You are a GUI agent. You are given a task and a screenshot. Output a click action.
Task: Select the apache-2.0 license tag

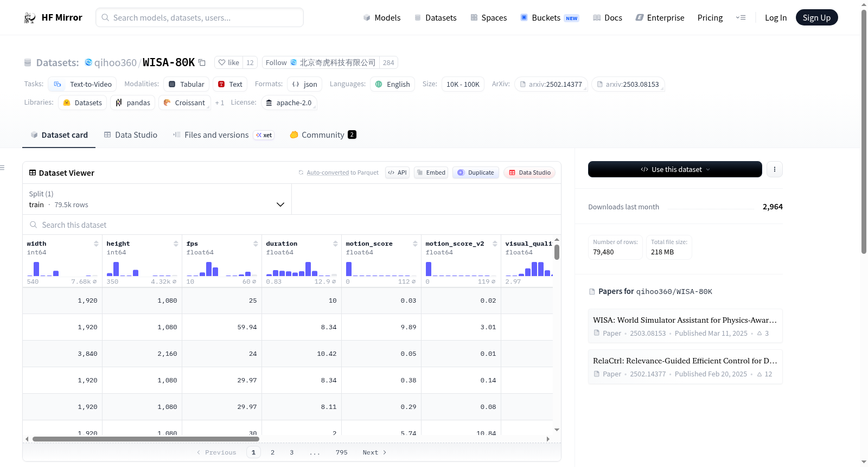pos(289,103)
